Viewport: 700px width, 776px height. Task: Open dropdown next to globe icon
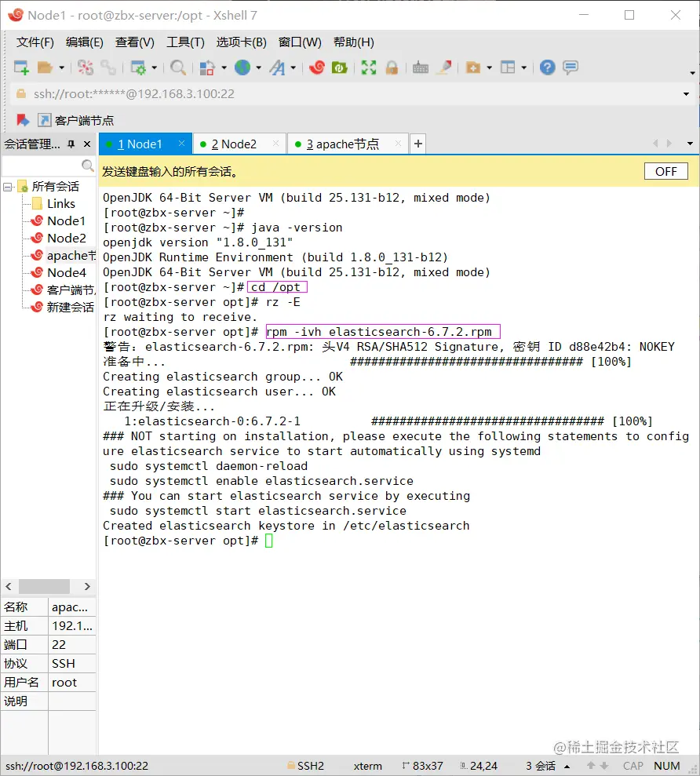[258, 67]
